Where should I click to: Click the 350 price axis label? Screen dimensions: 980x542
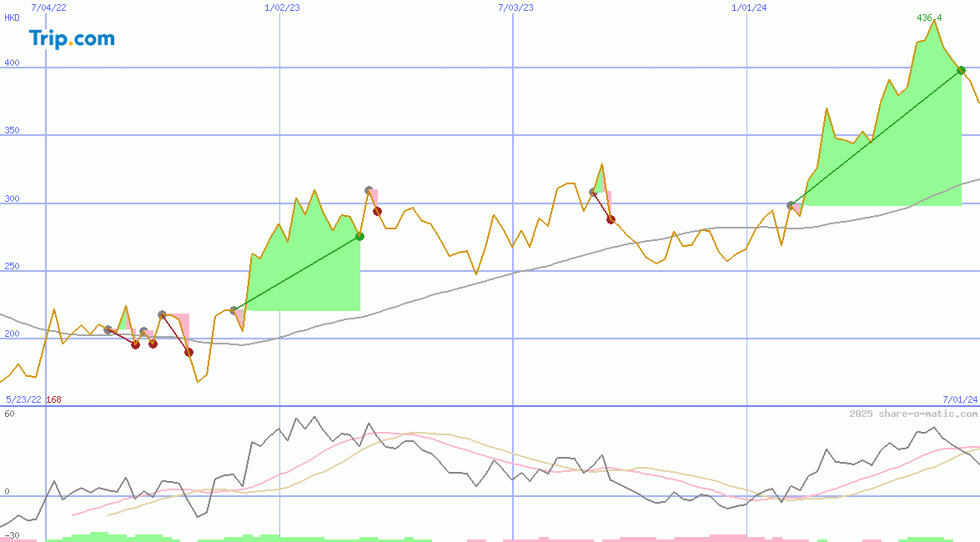[x=12, y=130]
